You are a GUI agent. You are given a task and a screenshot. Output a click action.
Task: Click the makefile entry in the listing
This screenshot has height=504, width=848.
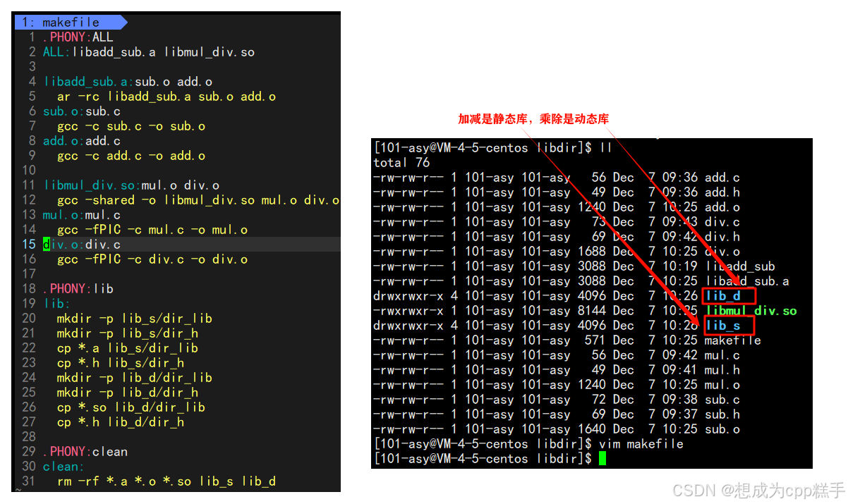point(734,340)
